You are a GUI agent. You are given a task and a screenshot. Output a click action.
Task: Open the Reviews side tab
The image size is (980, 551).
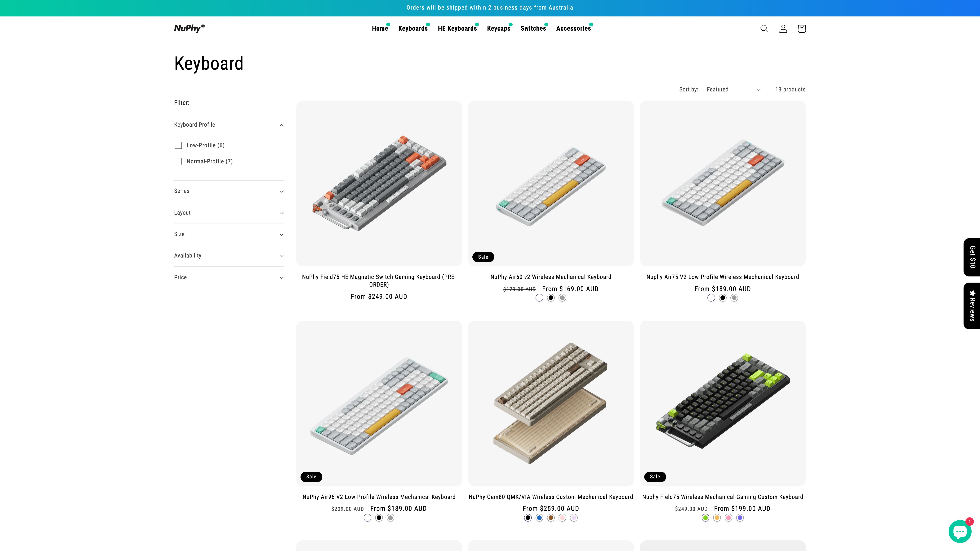point(972,306)
